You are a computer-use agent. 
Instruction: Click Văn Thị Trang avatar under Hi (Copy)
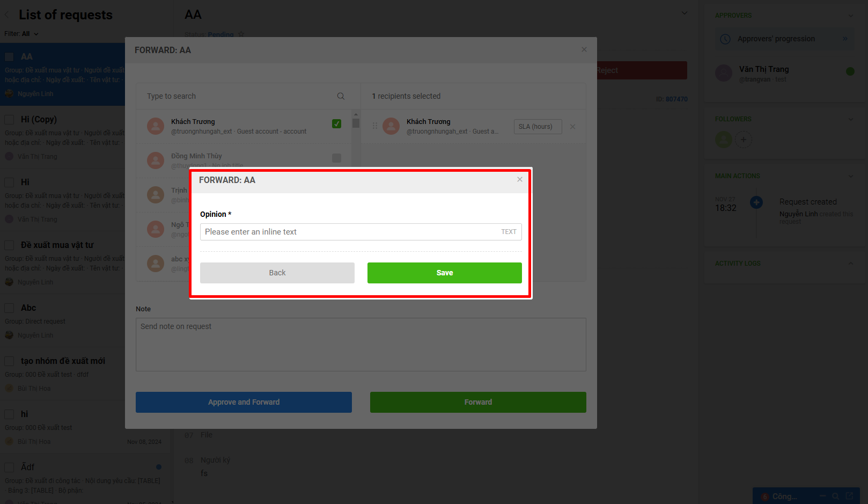9,156
